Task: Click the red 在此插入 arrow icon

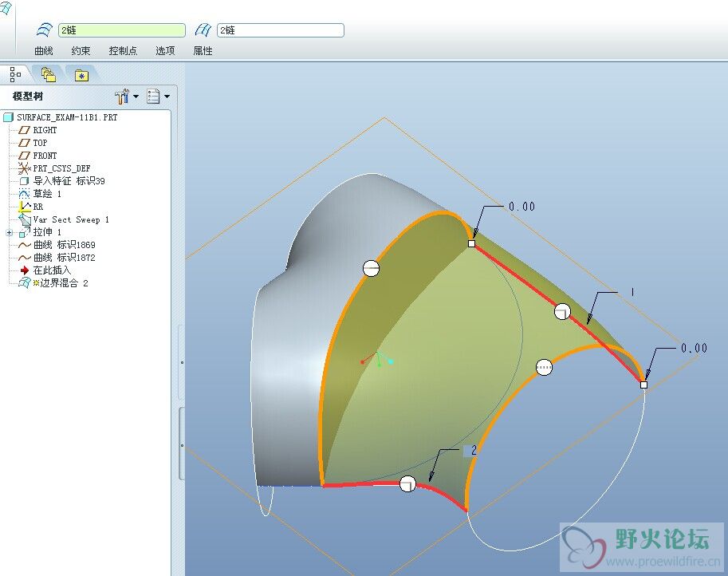Action: click(25, 270)
